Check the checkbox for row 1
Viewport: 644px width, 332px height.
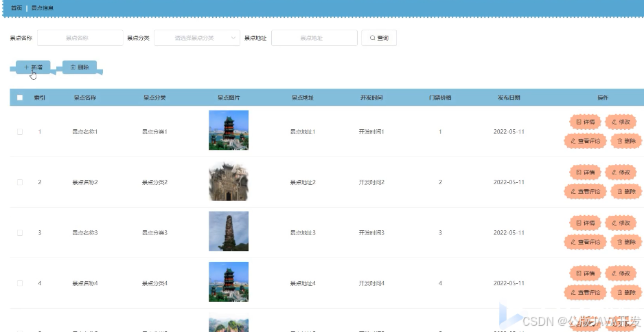20,132
